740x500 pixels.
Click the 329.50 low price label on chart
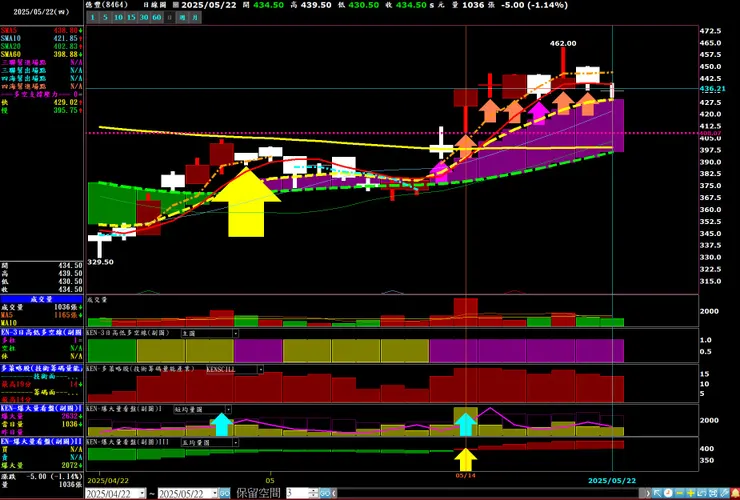[x=101, y=262]
